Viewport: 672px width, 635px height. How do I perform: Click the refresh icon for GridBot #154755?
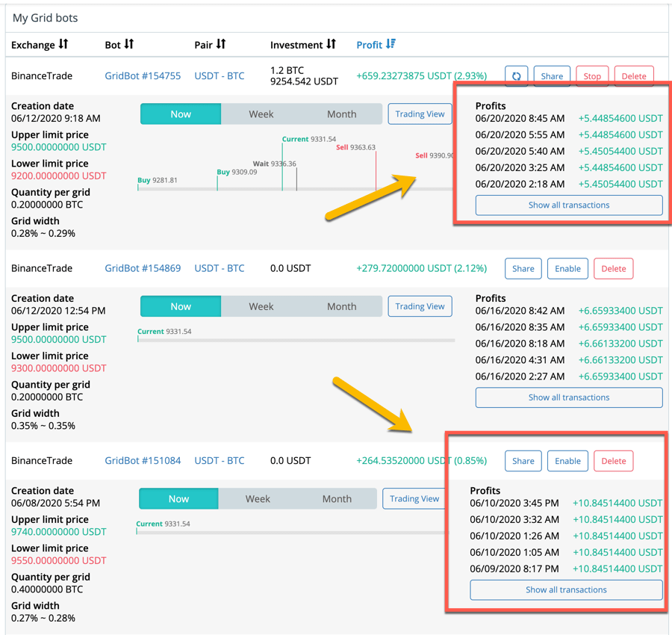tap(516, 76)
